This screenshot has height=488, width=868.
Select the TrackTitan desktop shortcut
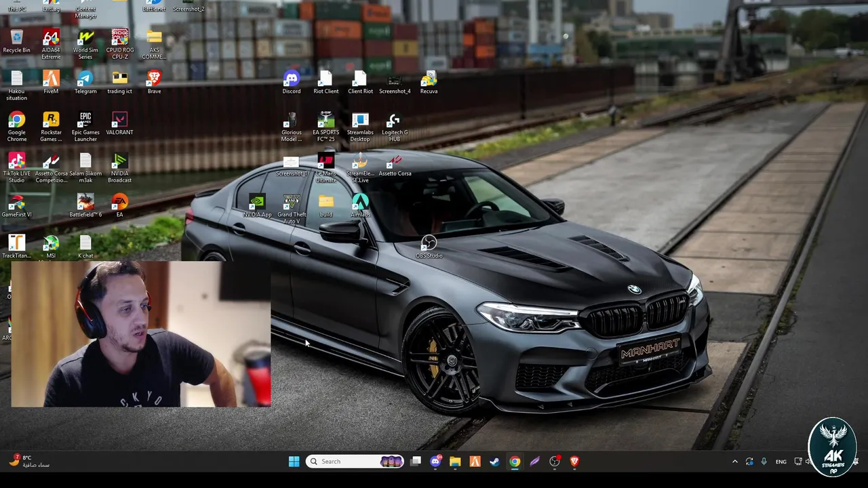pyautogui.click(x=16, y=247)
